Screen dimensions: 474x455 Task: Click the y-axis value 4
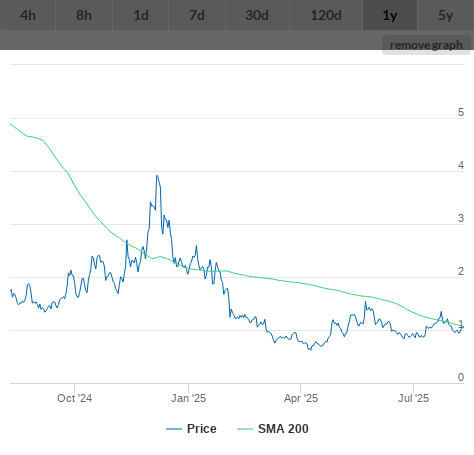(461, 165)
